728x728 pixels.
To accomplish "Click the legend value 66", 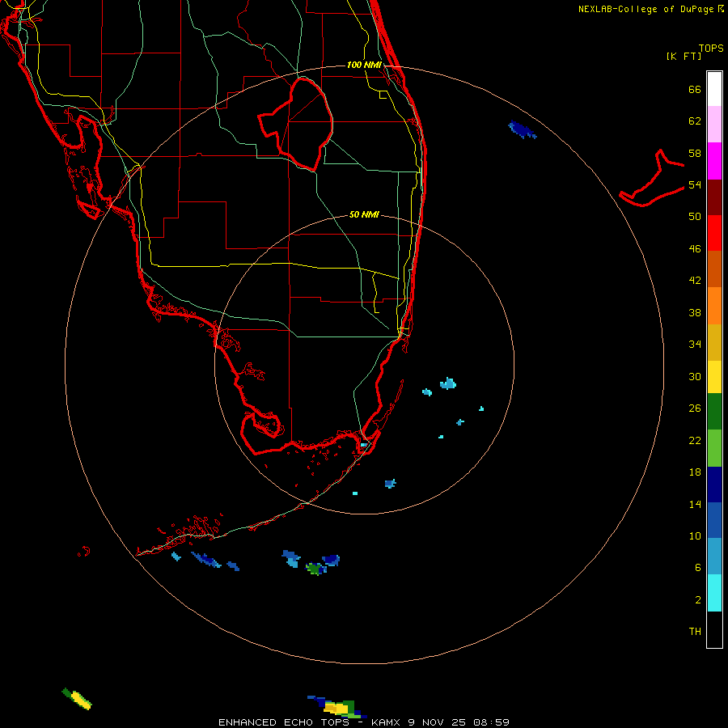I will (695, 89).
